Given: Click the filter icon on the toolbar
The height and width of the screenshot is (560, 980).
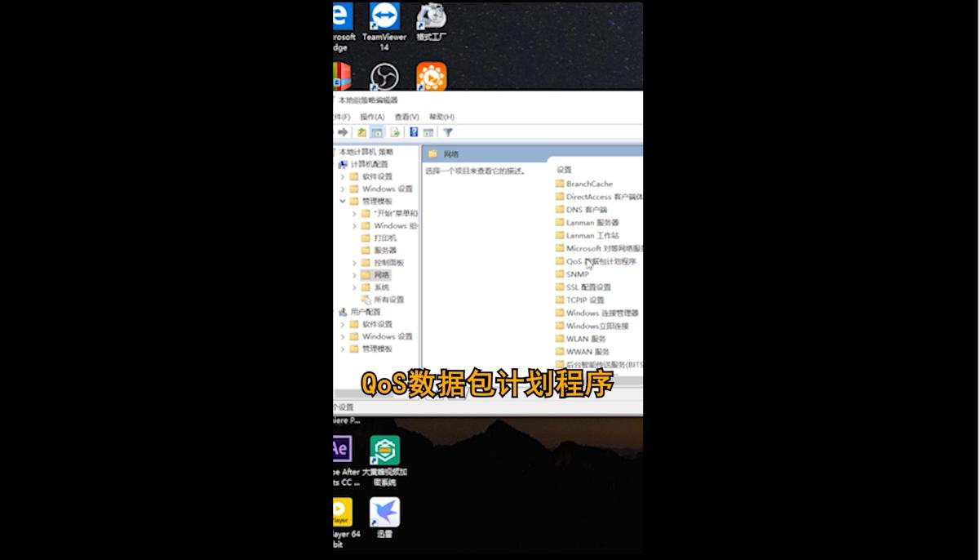Looking at the screenshot, I should [x=447, y=131].
